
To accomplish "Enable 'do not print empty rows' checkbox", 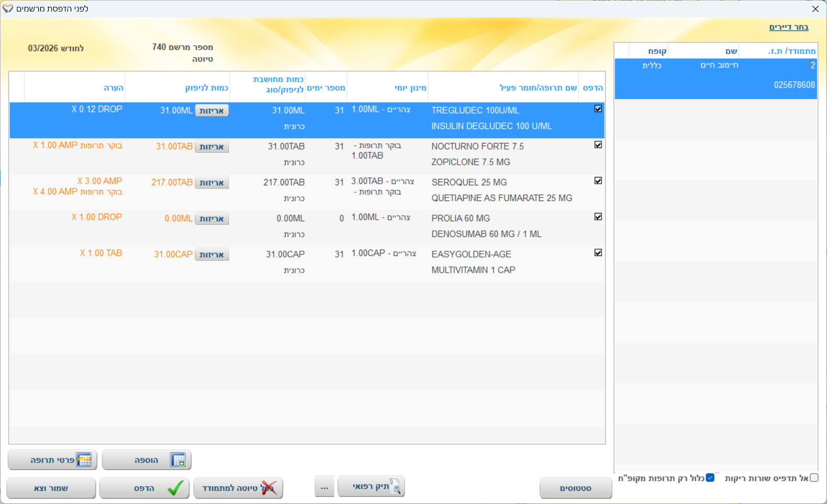I will click(814, 478).
